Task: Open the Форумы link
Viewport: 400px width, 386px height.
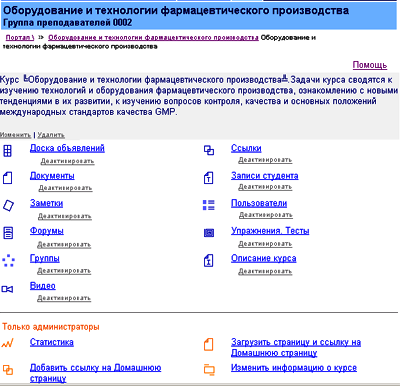Action: (47, 231)
